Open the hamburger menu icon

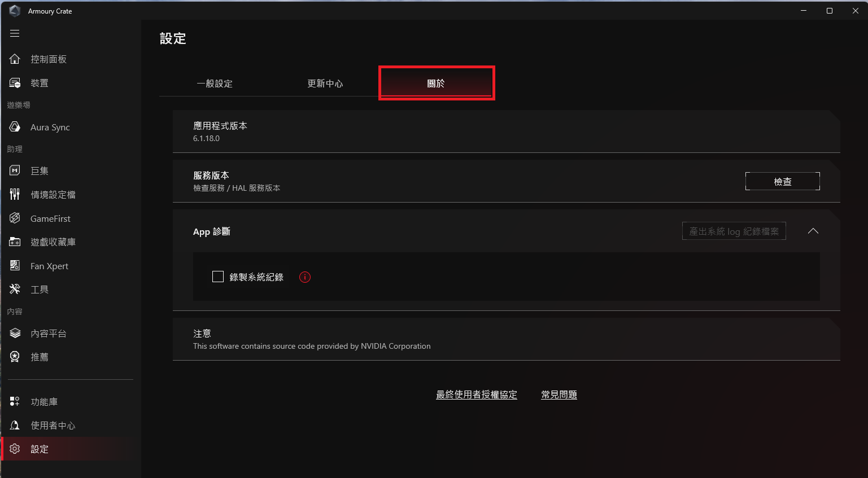15,33
